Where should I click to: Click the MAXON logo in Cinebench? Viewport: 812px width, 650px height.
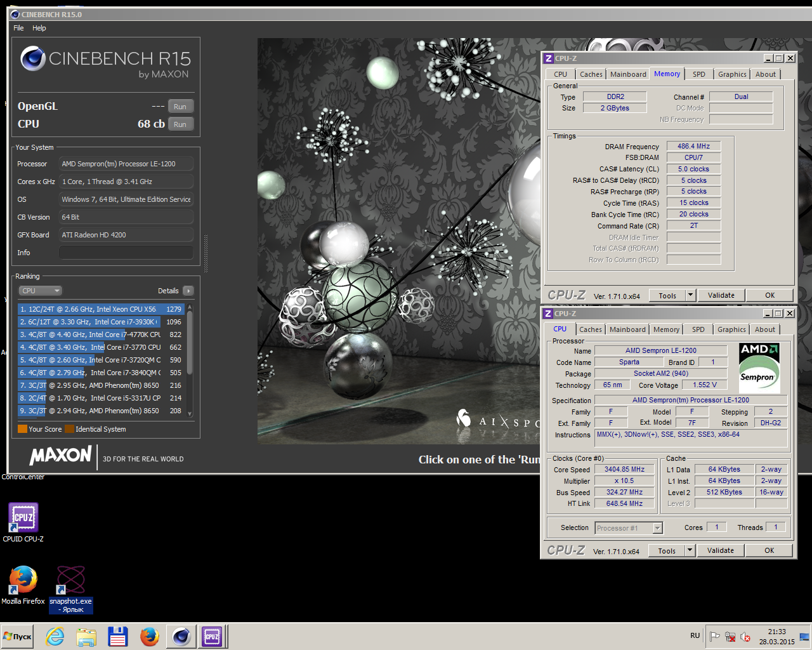click(x=60, y=455)
